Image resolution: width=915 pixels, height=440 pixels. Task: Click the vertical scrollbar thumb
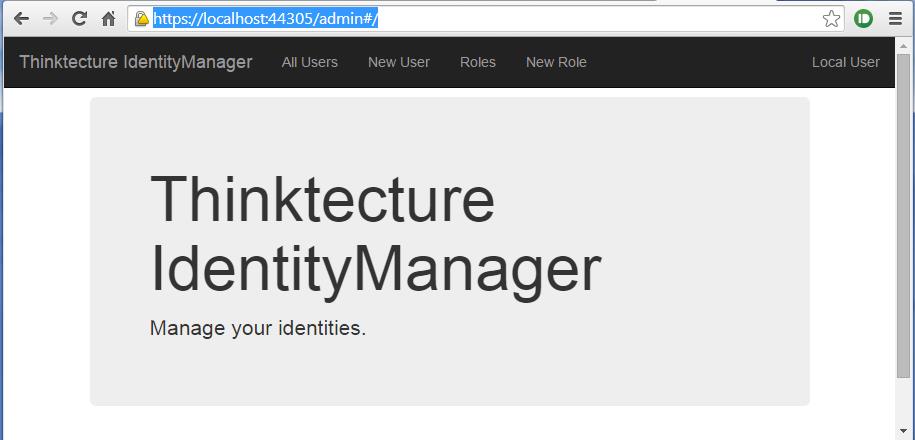pos(903,215)
